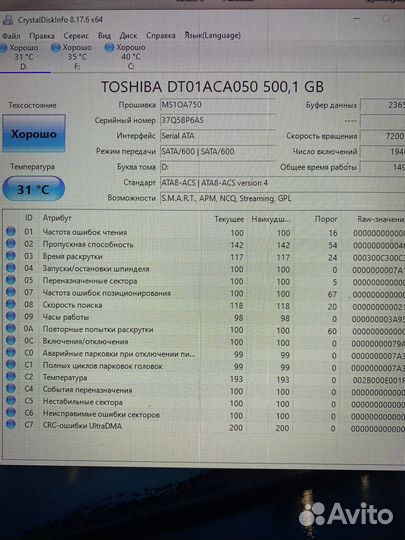Click the Возможности field S.M.A.R.T., APM

click(x=282, y=198)
